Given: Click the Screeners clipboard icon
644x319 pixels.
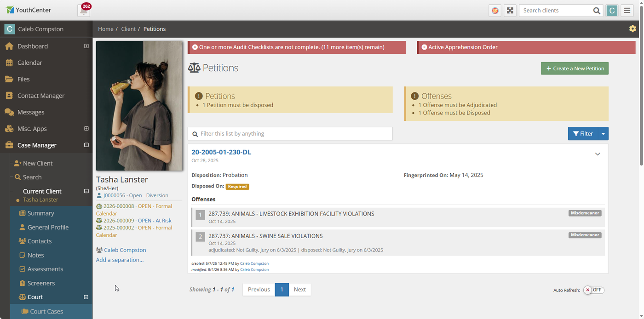Looking at the screenshot, I should (x=22, y=283).
